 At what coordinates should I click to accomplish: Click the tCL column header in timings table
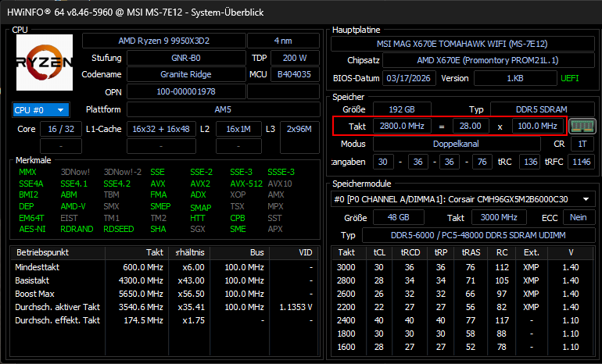(x=379, y=252)
